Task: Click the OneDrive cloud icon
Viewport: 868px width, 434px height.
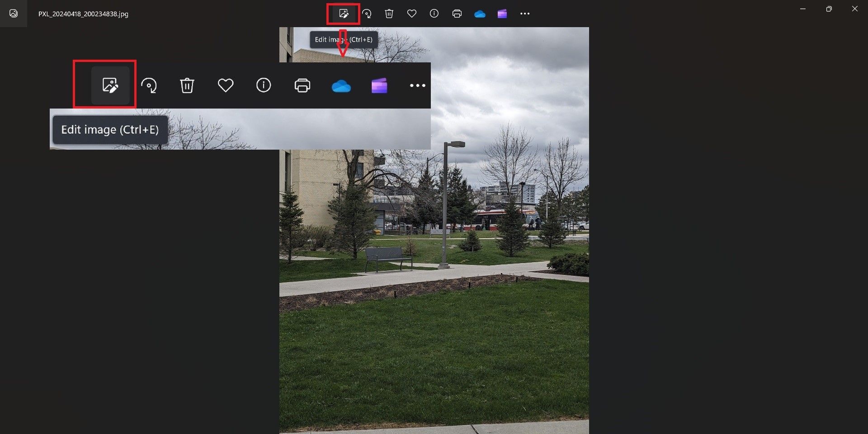Action: tap(480, 14)
